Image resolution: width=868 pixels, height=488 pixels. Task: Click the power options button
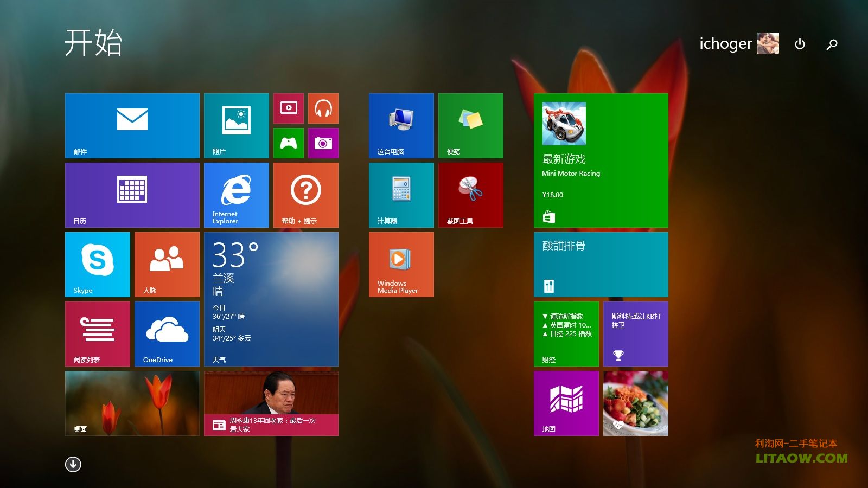click(800, 44)
